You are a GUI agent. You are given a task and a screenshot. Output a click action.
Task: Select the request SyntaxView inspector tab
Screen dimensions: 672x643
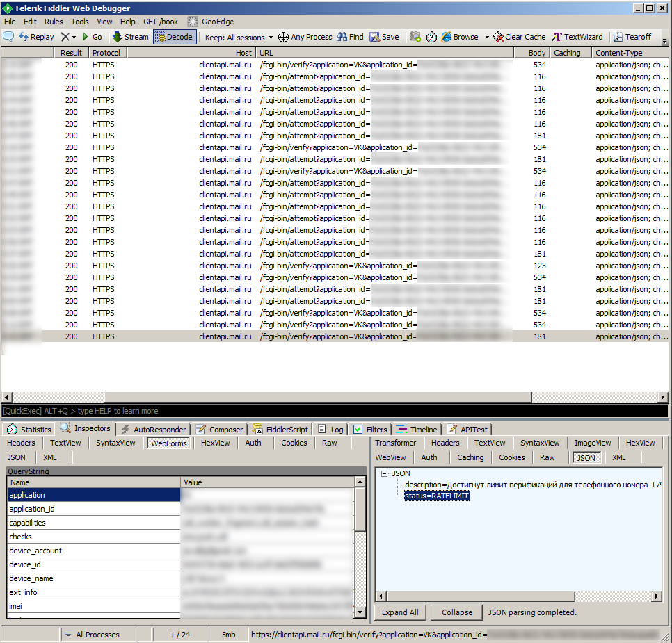[x=115, y=443]
